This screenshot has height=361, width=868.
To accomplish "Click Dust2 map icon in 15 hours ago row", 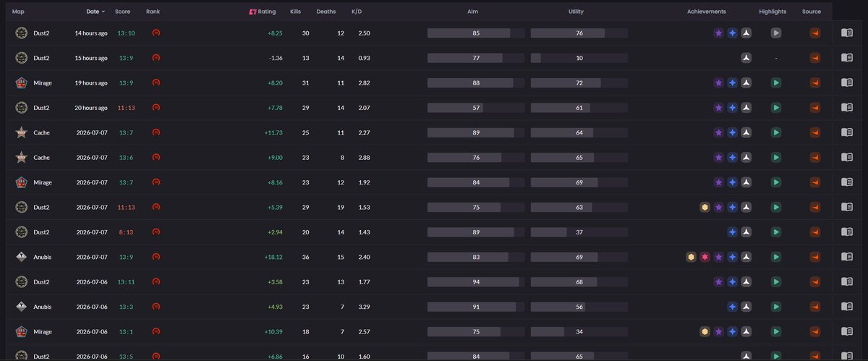I will click(x=21, y=58).
